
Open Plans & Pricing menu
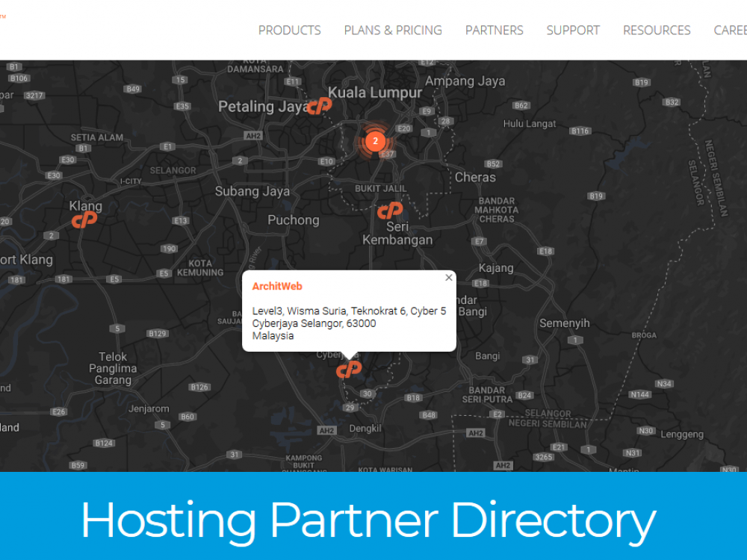[393, 30]
